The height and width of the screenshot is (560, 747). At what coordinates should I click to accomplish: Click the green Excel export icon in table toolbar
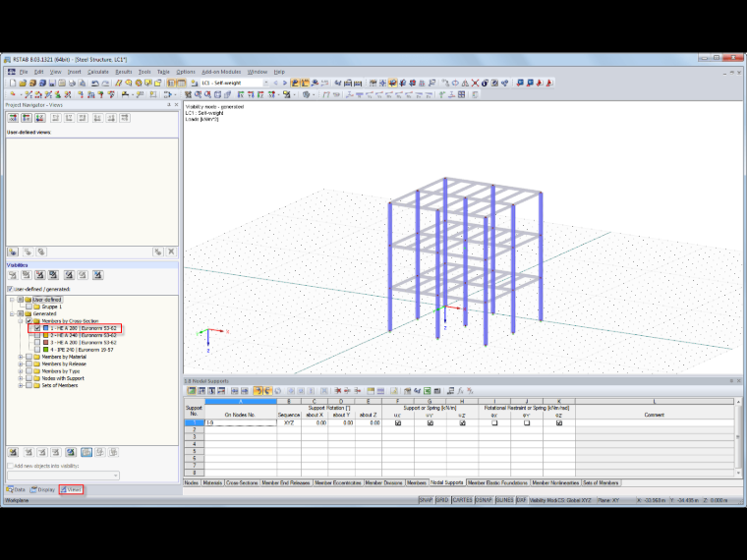tap(428, 391)
